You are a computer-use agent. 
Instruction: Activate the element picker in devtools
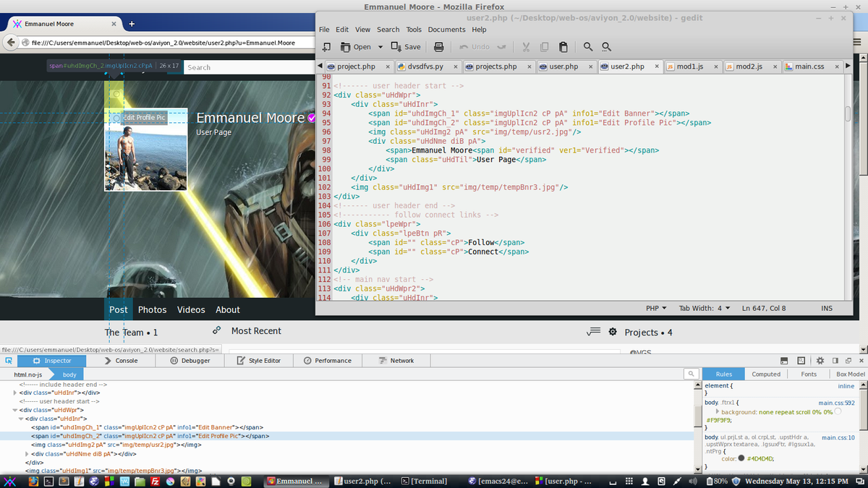coord(8,360)
